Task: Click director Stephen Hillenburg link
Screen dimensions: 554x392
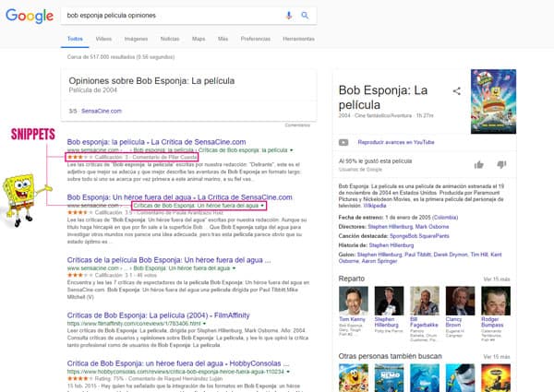Action: coord(390,227)
